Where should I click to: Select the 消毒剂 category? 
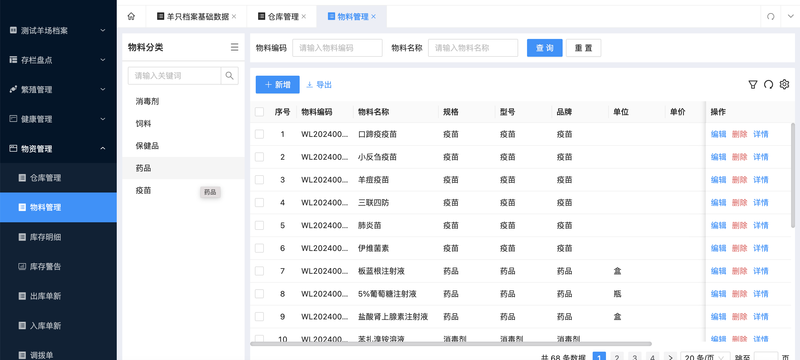[x=184, y=101]
